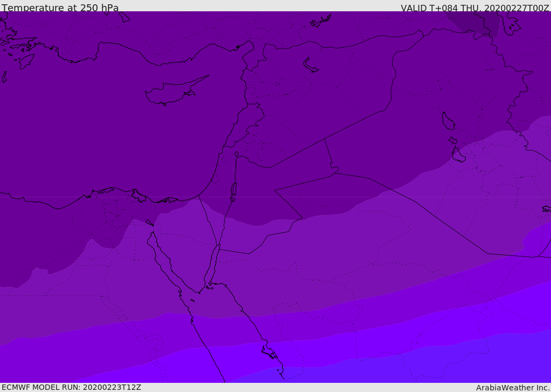
Task: Click the 'Temperature at 250 hPa' title text
Action: click(x=60, y=8)
